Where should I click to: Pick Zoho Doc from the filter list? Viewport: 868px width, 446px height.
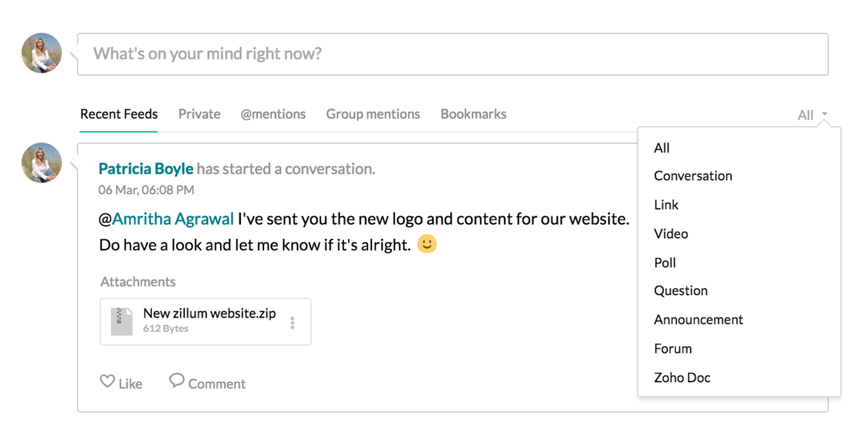(x=682, y=378)
